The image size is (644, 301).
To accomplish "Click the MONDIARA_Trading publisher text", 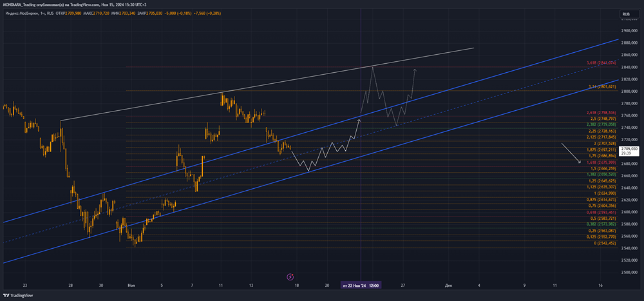I will (21, 4).
